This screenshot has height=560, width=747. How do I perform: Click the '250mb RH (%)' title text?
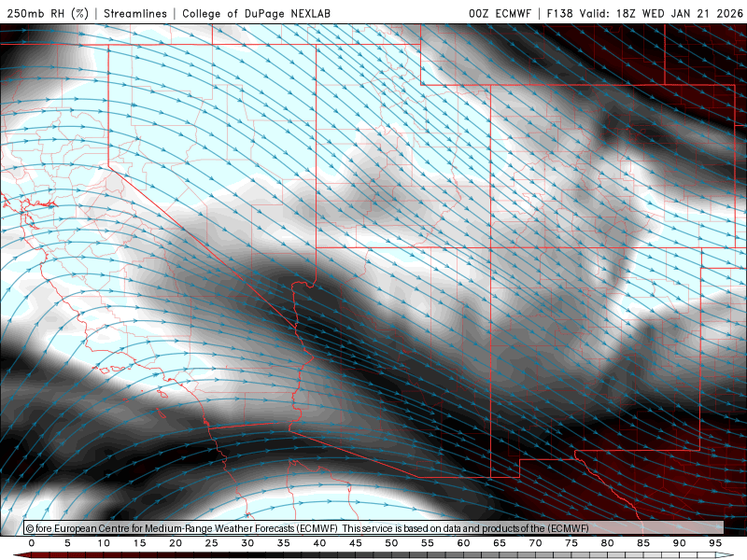click(x=49, y=13)
